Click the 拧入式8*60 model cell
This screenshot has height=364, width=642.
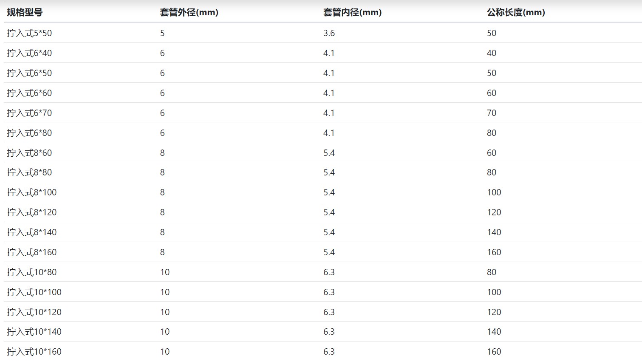[29, 153]
